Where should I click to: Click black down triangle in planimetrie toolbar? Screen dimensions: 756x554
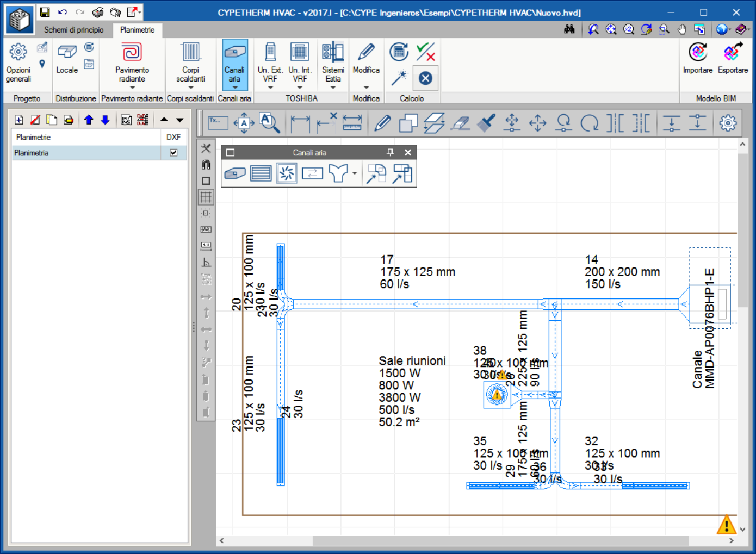(179, 120)
